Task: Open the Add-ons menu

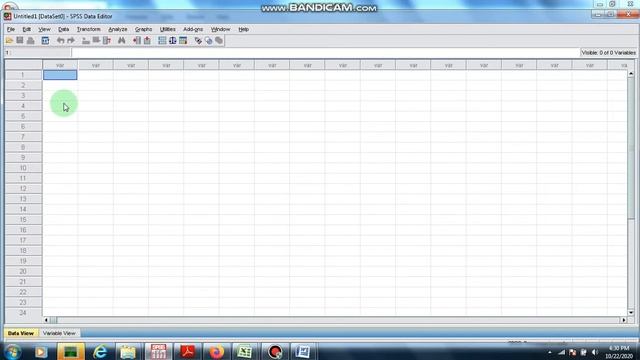Action: point(193,29)
